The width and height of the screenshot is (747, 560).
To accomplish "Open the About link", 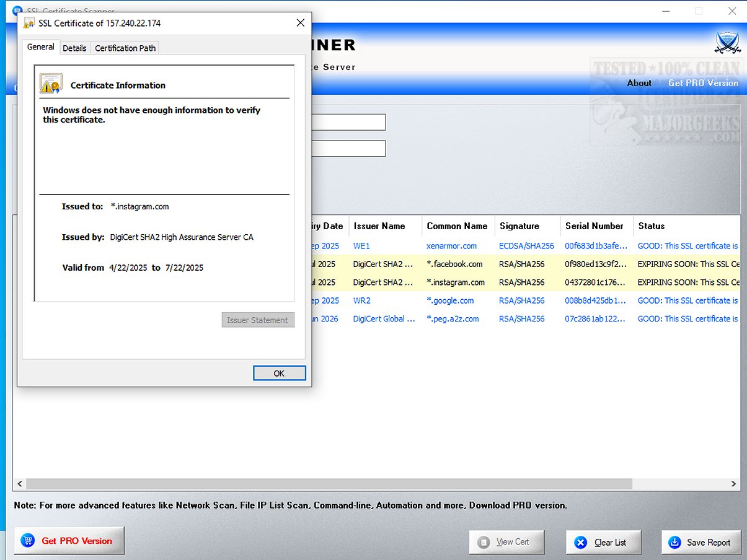I will pyautogui.click(x=639, y=83).
